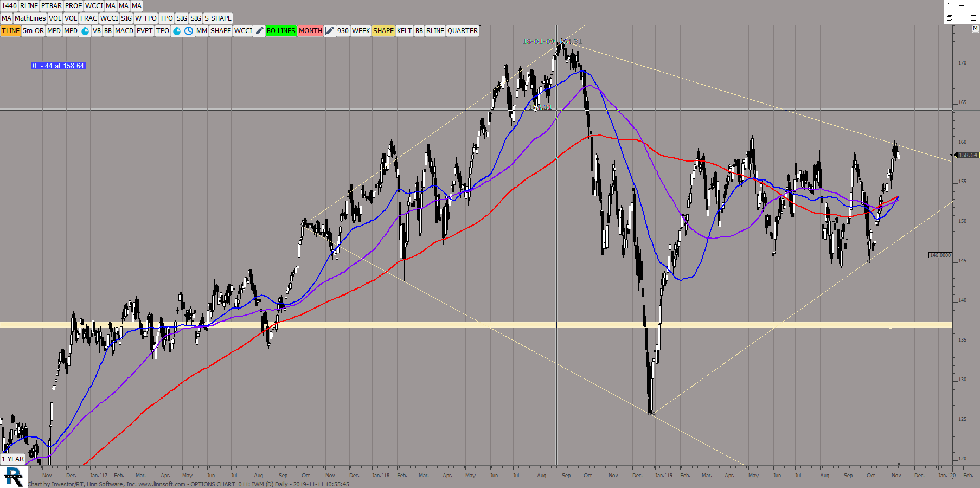The height and width of the screenshot is (488, 980).
Task: Click the WCCI button next to FRAC
Action: coord(109,18)
